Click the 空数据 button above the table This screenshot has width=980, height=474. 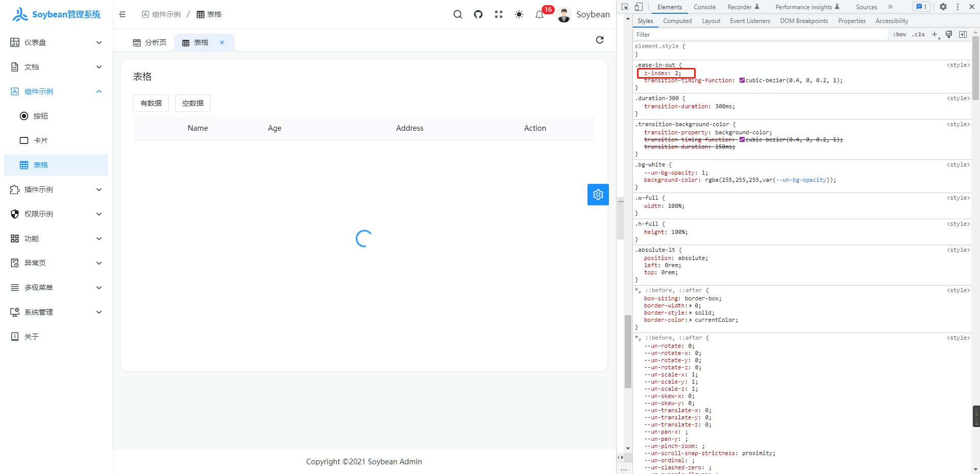192,103
